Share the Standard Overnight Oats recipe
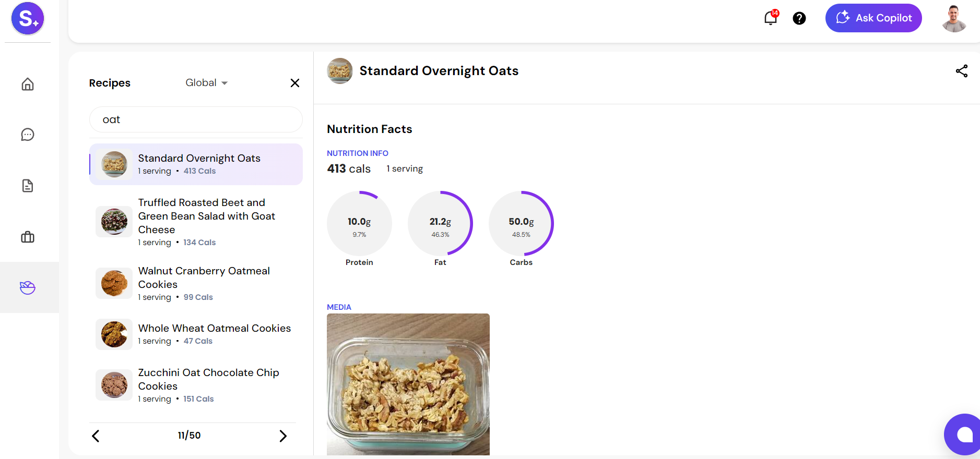 (962, 71)
